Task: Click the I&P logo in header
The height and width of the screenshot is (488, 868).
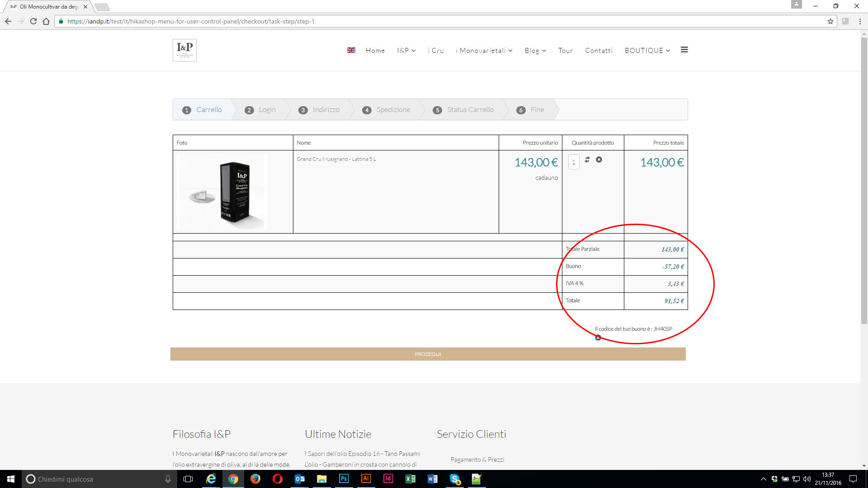Action: [184, 50]
